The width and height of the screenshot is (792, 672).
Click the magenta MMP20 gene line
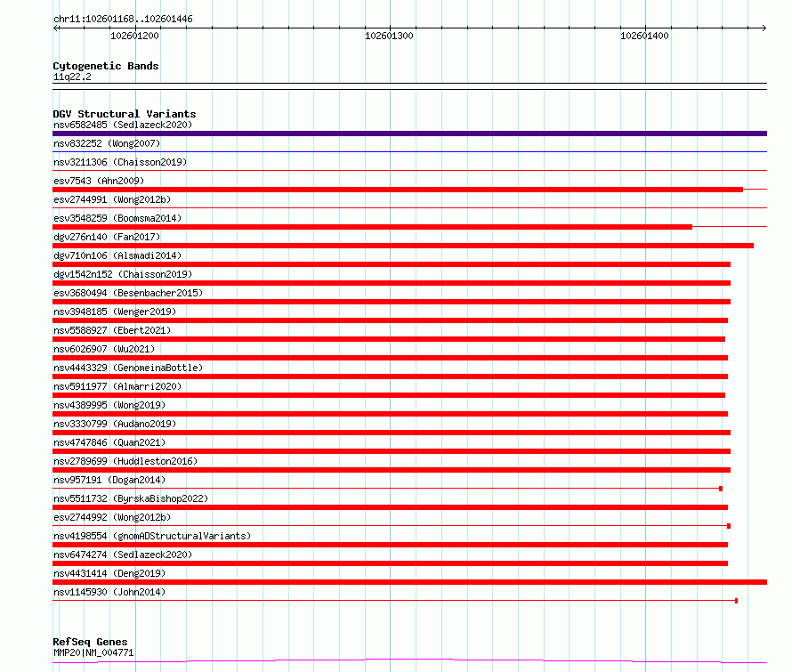point(409,660)
